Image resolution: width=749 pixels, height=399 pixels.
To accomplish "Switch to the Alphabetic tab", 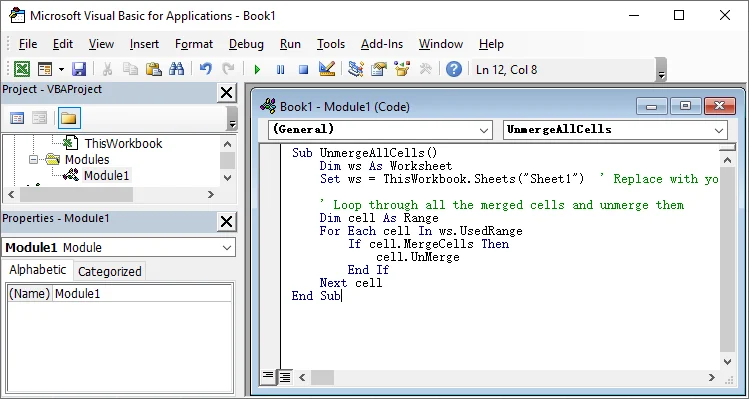I will coord(37,270).
